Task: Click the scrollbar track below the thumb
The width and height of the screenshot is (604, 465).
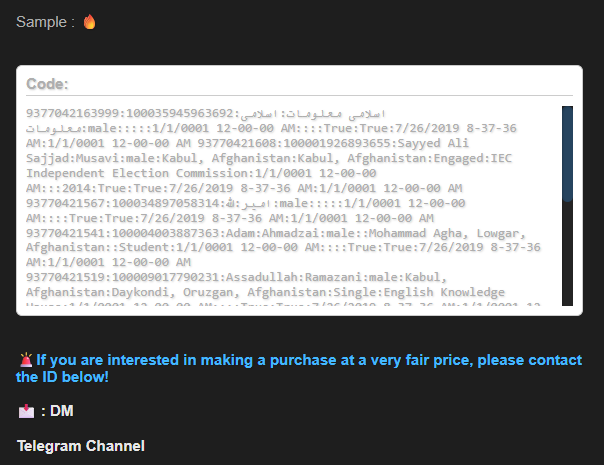Action: tap(567, 253)
